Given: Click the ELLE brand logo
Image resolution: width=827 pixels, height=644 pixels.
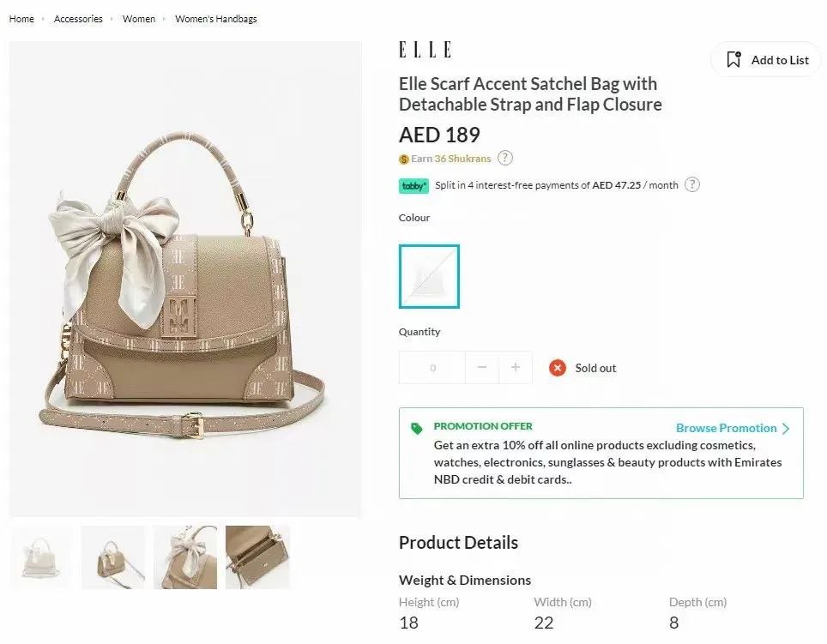Looking at the screenshot, I should tap(425, 50).
